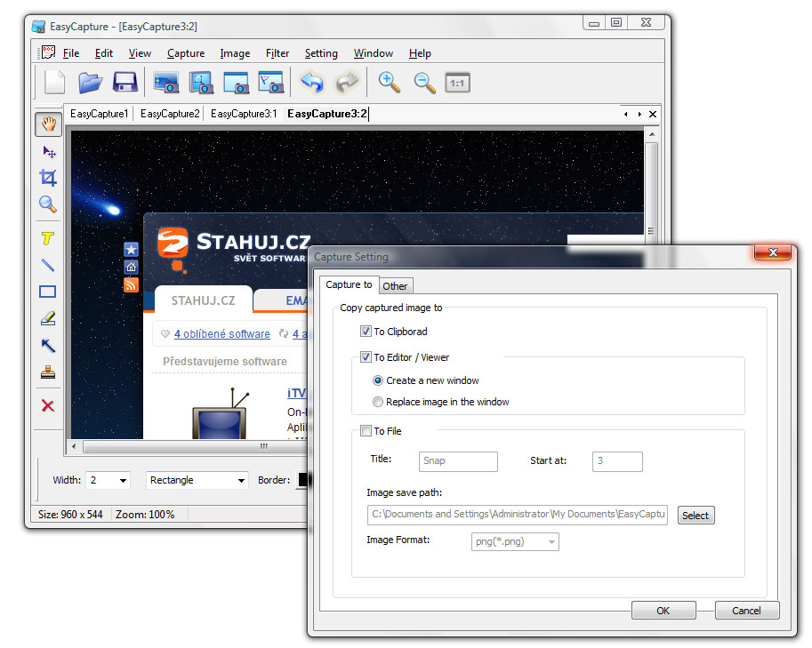Open the Width value dropdown
Image resolution: width=812 pixels, height=648 pixels.
pyautogui.click(x=123, y=480)
